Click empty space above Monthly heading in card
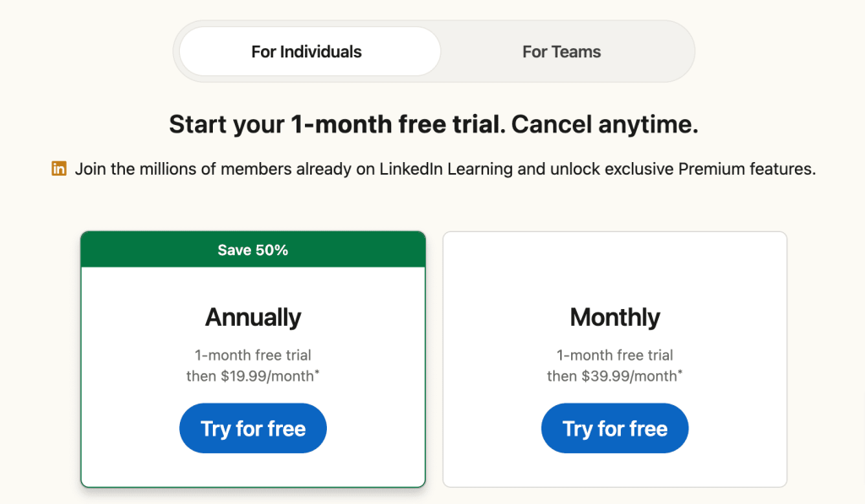The width and height of the screenshot is (865, 504). (615, 268)
